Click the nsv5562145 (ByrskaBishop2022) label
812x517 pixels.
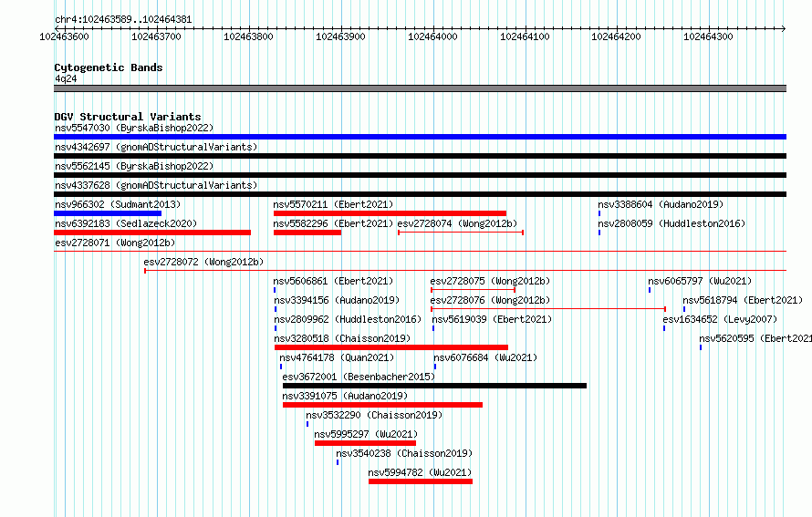[134, 166]
